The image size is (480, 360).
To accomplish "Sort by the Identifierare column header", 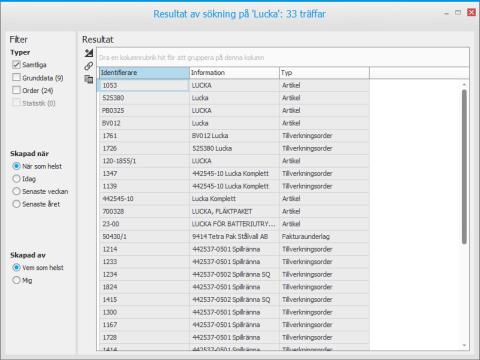I will (144, 73).
